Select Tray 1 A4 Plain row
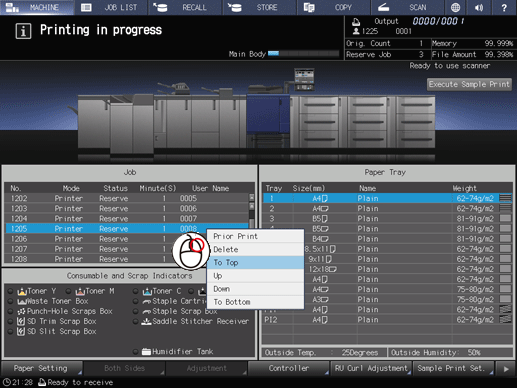 pos(387,198)
